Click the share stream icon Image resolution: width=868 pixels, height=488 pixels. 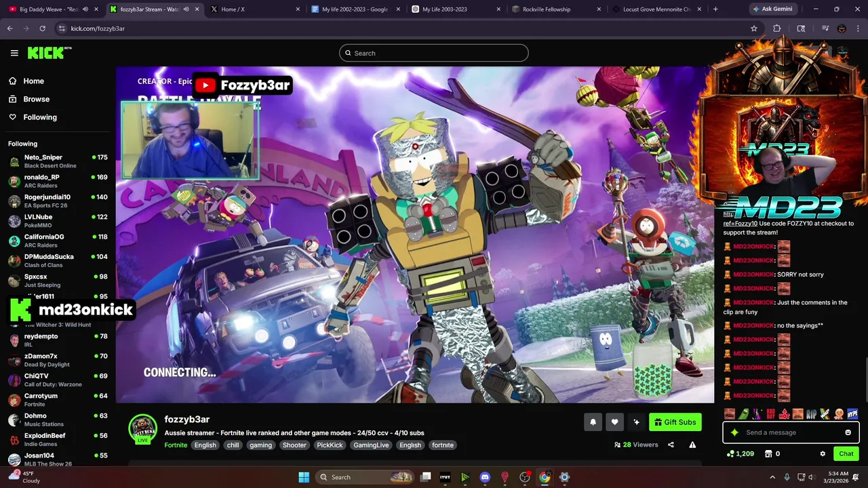[x=671, y=445]
